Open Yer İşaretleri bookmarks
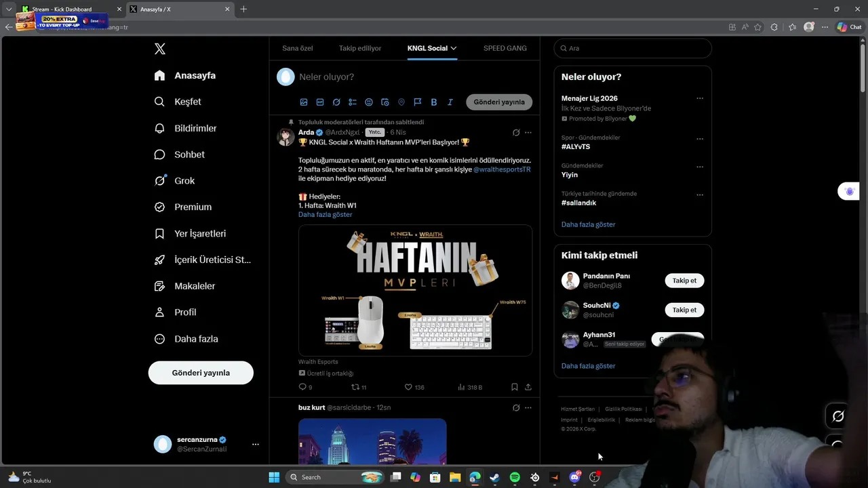The image size is (868, 488). pos(190,233)
